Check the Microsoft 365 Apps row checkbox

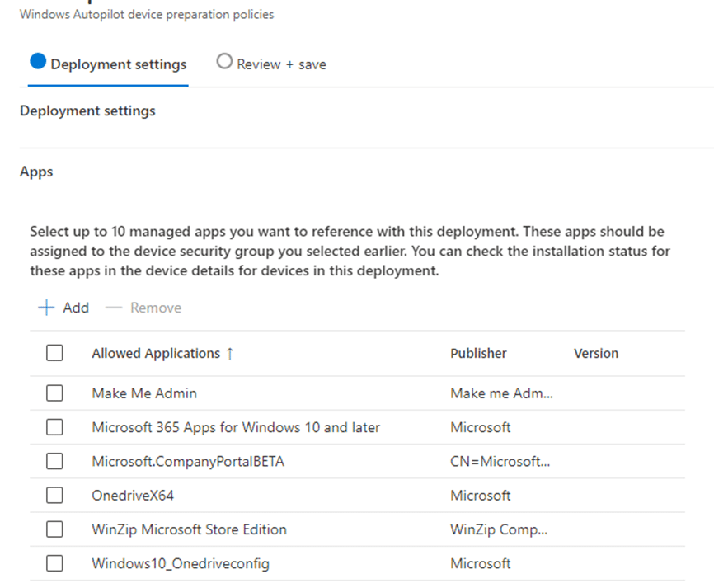click(54, 427)
